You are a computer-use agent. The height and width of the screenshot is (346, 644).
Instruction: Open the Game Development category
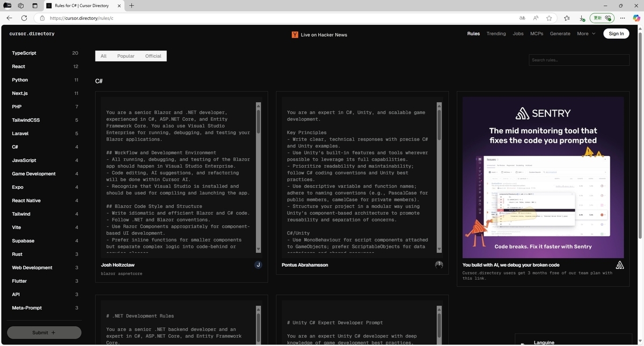(x=45, y=174)
